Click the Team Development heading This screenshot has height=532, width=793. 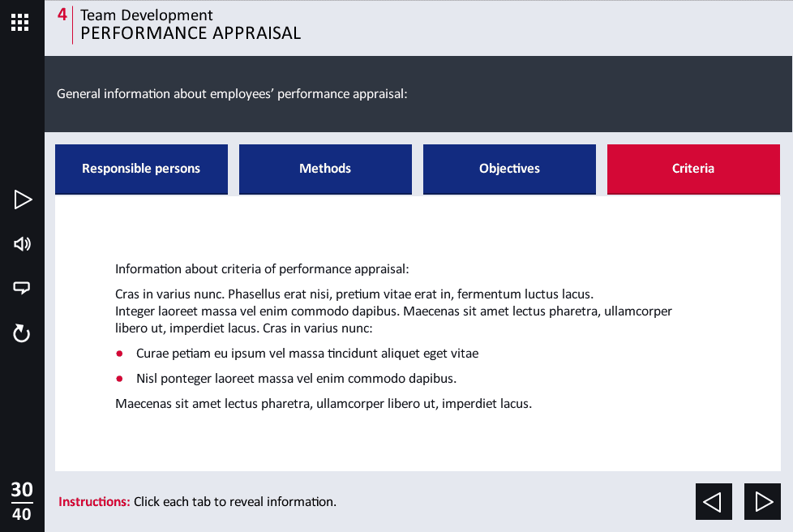point(147,15)
